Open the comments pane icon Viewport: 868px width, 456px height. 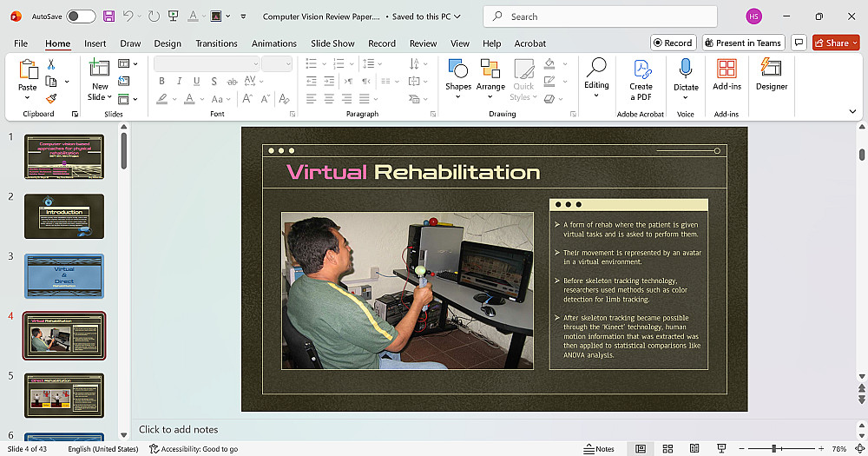(x=799, y=43)
